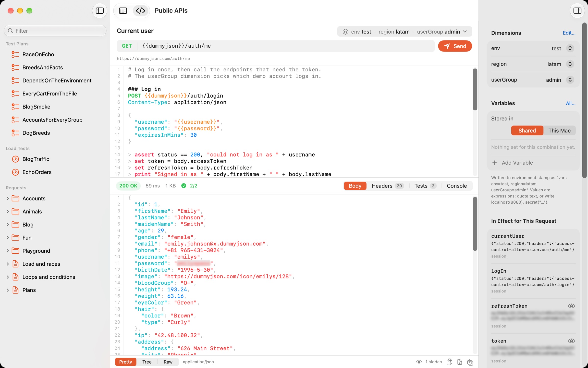Open the EchoOrders load test
Viewport: 588px width, 368px height.
[x=37, y=172]
